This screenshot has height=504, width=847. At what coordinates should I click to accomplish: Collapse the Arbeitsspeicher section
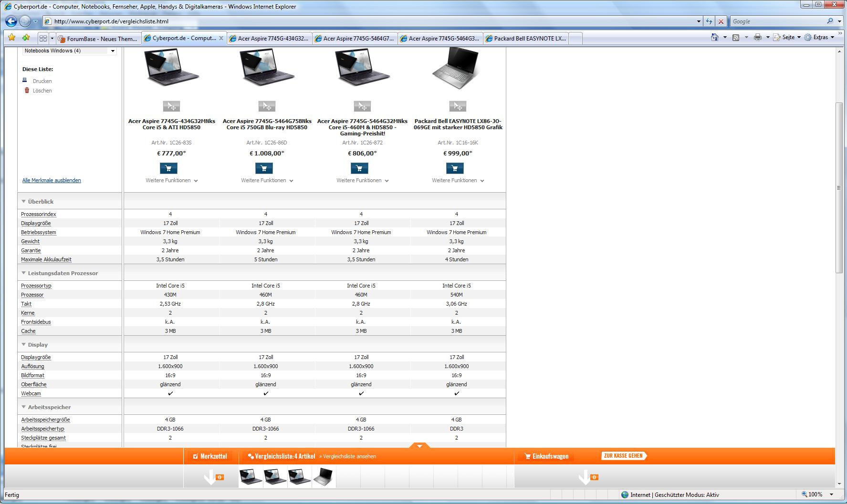(x=23, y=407)
